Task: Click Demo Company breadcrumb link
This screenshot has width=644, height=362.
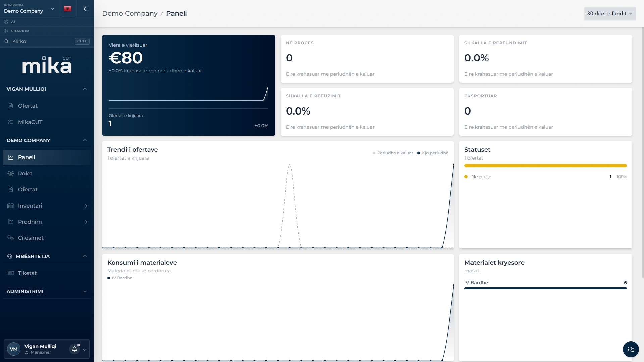Action: click(x=130, y=13)
